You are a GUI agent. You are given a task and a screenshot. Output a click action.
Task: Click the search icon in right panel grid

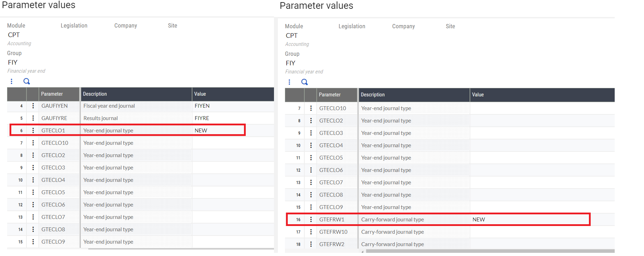304,82
